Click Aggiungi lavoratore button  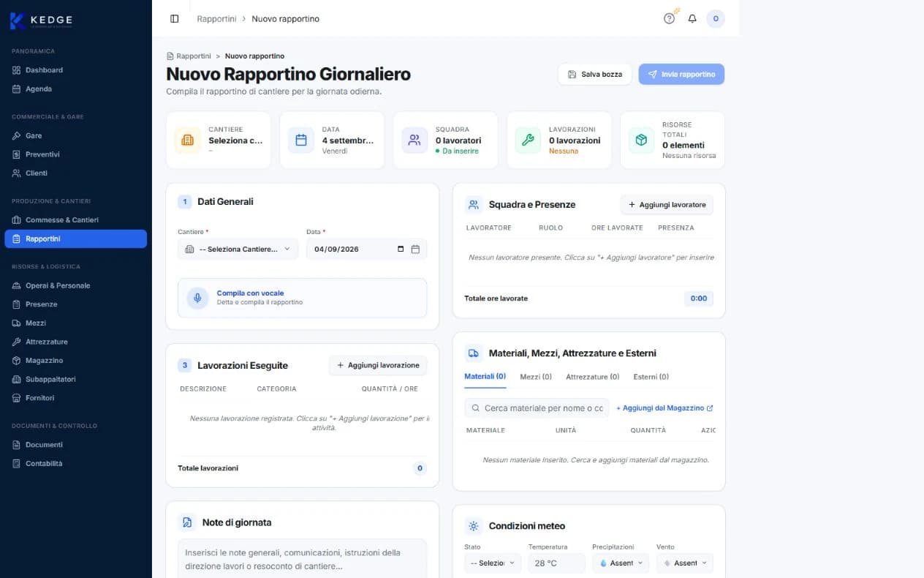pos(667,205)
